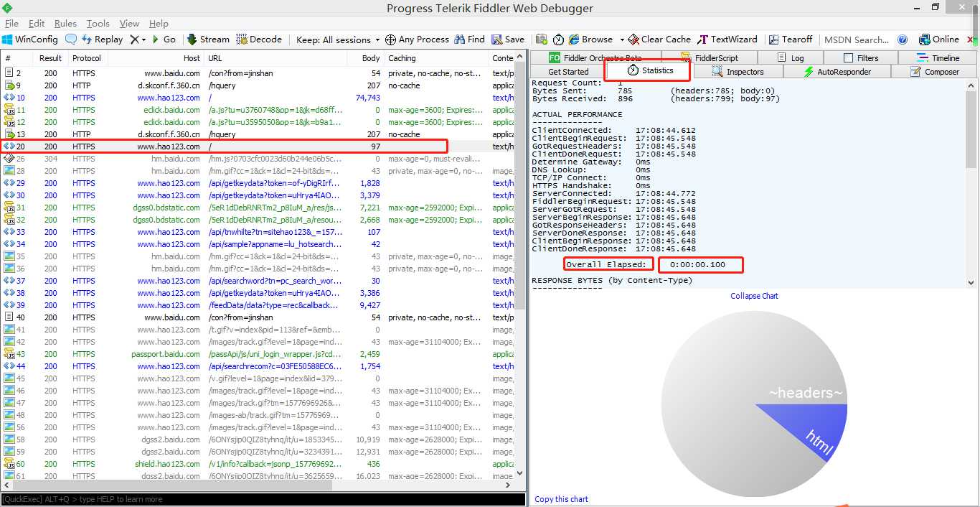Select session 20 www.hao123.com row
Screen dimensions: 980x507
(x=258, y=146)
